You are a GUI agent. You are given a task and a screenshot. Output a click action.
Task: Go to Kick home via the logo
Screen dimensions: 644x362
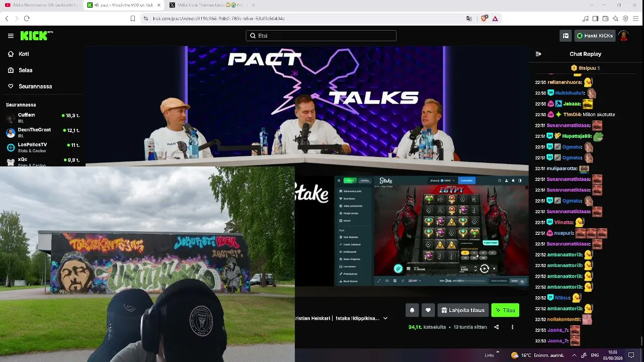click(36, 36)
